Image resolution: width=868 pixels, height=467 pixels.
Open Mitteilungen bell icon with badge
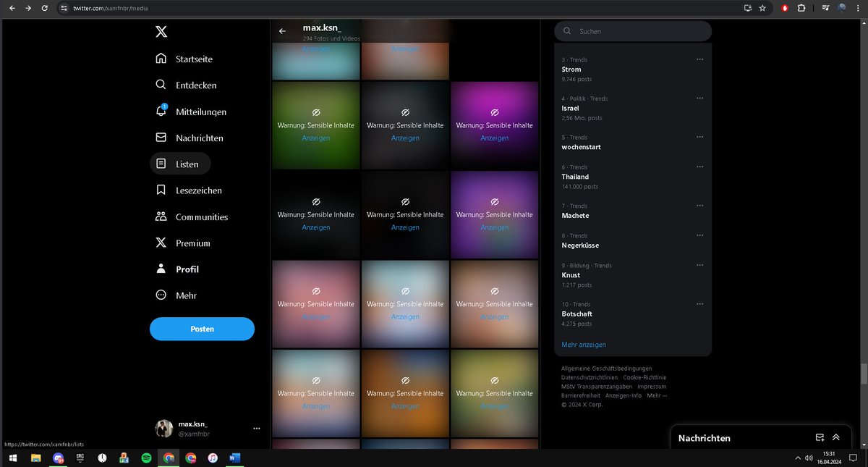click(x=161, y=111)
